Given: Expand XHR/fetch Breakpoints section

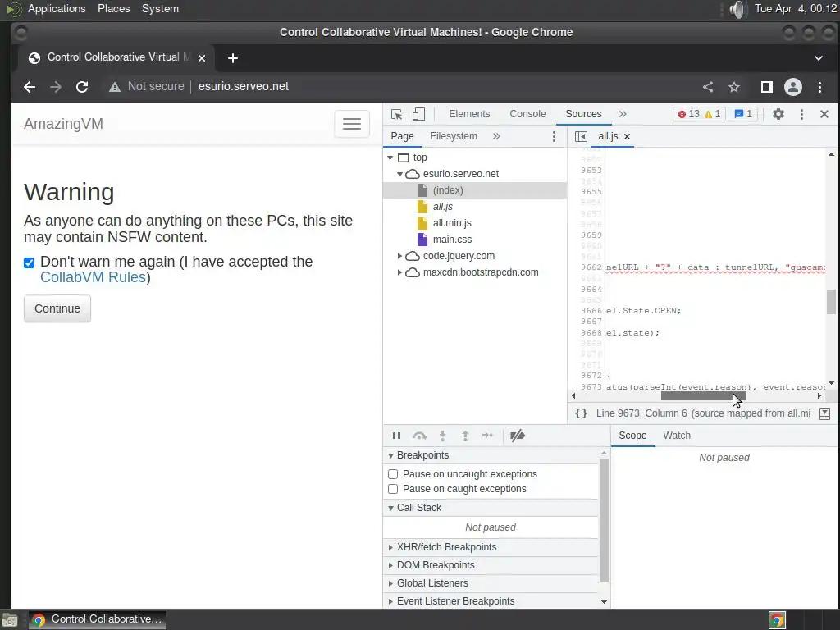Looking at the screenshot, I should pyautogui.click(x=390, y=547).
